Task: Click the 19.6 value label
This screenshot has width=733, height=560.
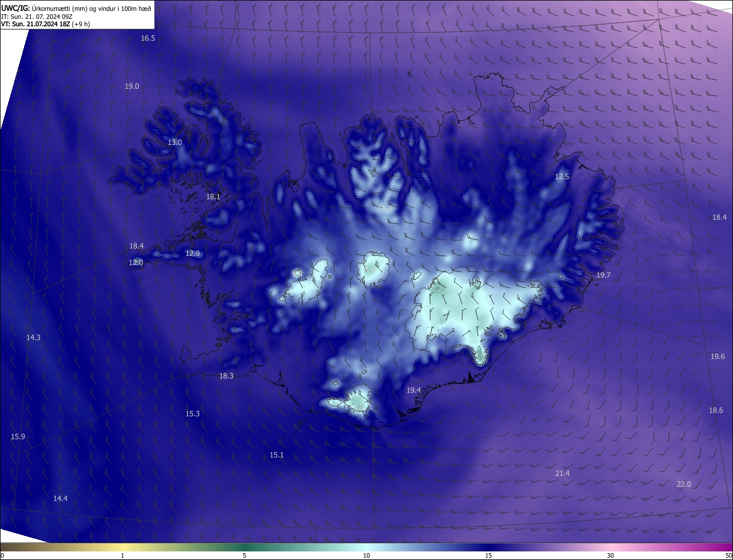Action: [718, 357]
